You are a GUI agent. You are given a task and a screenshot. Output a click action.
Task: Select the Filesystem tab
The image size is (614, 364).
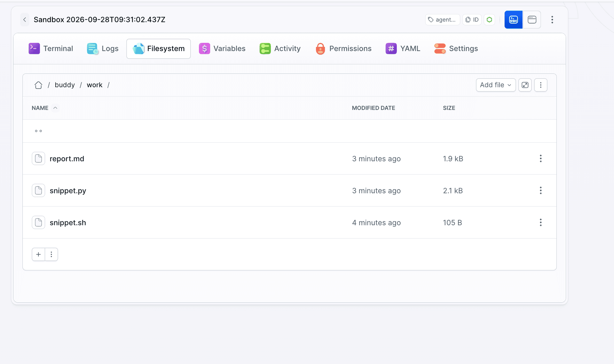(159, 49)
